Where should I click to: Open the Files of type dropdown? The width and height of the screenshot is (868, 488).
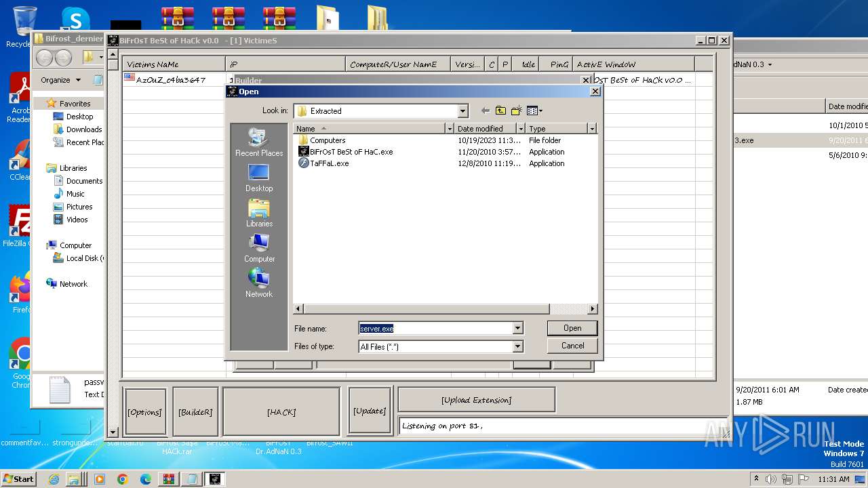click(517, 346)
